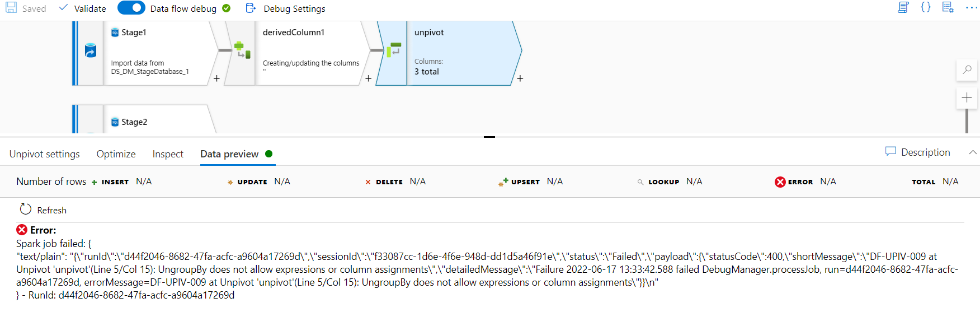
Task: Switch to the Unpivot settings tab
Action: (x=45, y=154)
